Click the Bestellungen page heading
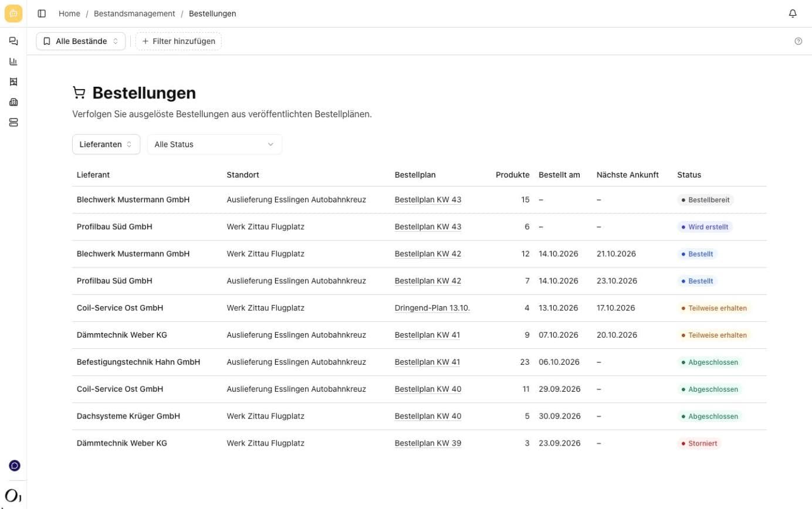 (144, 93)
